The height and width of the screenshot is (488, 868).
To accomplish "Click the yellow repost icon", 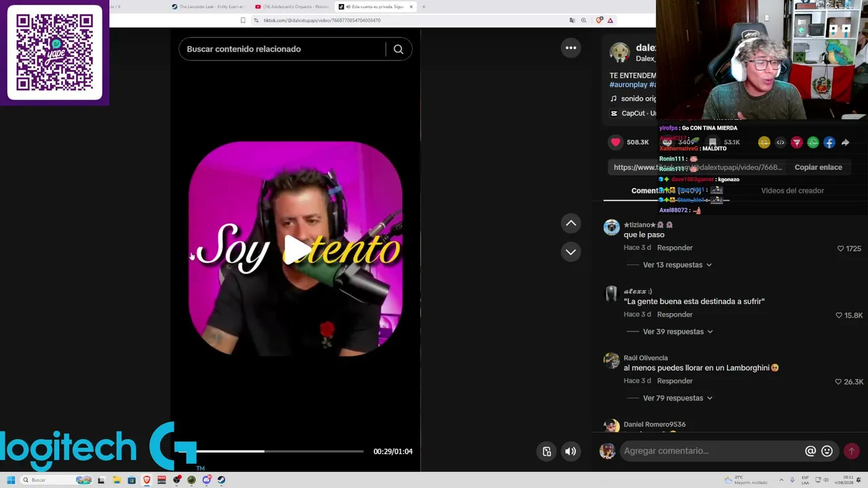I will [764, 142].
